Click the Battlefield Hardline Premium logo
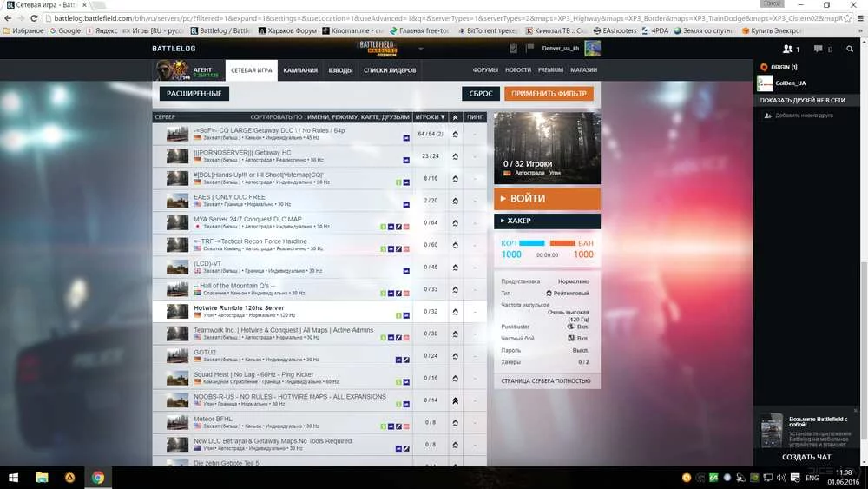The height and width of the screenshot is (489, 868). (378, 48)
